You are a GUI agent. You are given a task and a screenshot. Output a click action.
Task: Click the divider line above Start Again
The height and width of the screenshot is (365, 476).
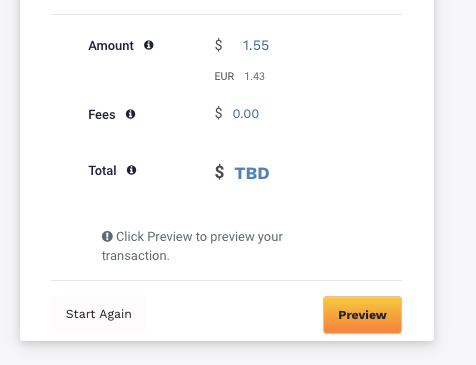(226, 280)
